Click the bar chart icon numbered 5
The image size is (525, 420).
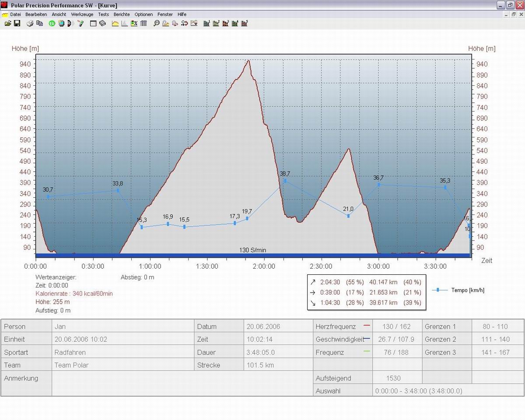tap(245, 23)
